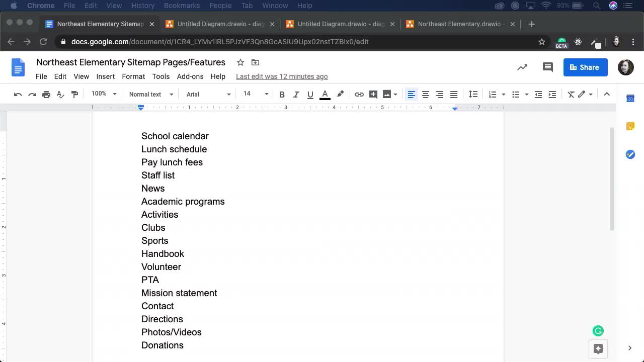
Task: Open the text color picker
Action: tap(325, 94)
